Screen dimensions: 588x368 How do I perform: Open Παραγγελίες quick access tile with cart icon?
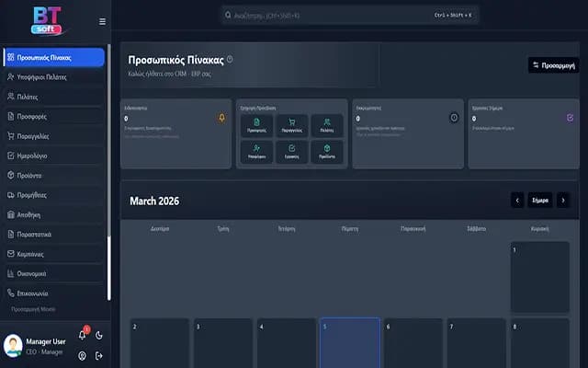(292, 126)
